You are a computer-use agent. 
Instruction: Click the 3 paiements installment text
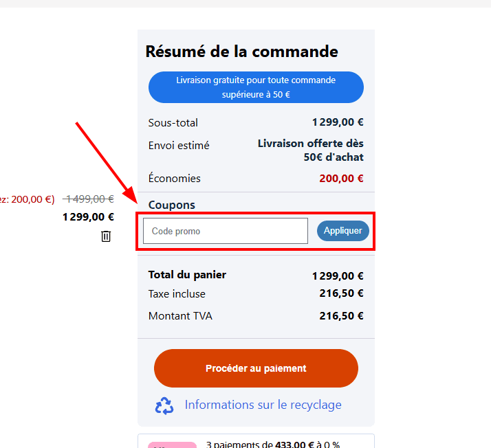(272, 444)
